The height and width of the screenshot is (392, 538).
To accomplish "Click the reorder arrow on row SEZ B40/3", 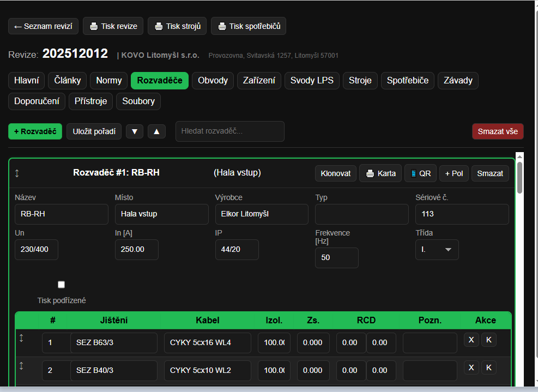I will pos(21,366).
